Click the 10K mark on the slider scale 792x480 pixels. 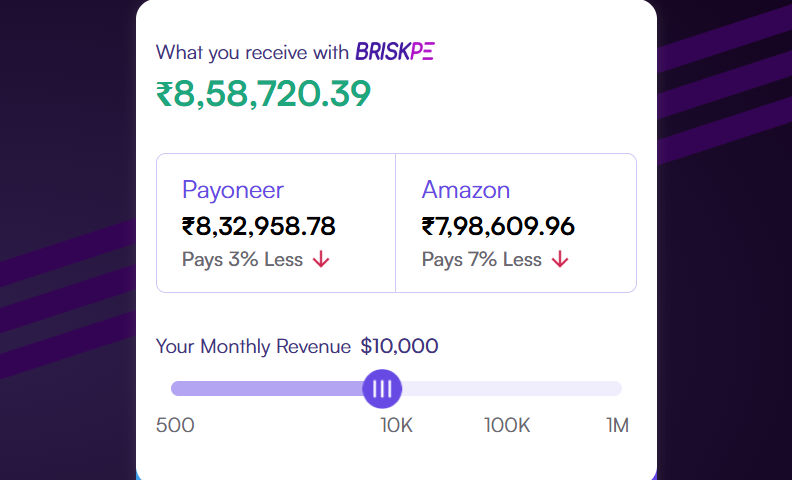tap(396, 425)
